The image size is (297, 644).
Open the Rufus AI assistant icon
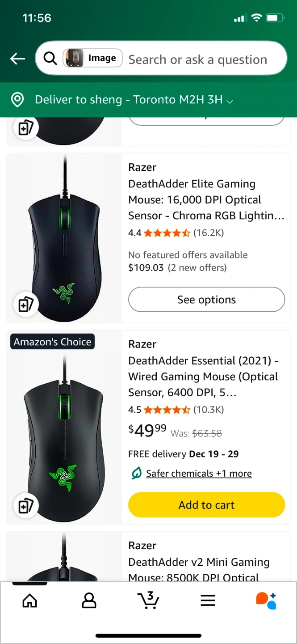pyautogui.click(x=266, y=601)
